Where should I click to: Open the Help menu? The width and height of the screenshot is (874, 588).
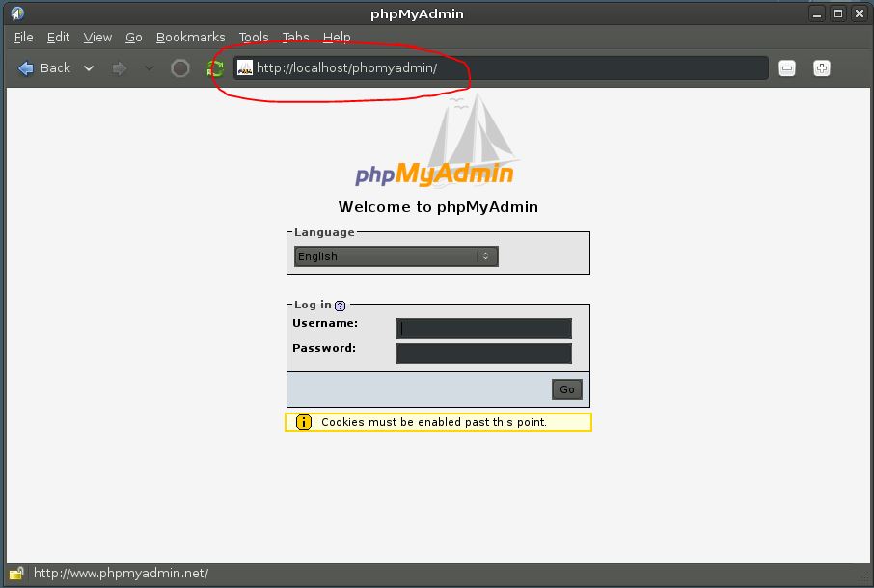337,38
